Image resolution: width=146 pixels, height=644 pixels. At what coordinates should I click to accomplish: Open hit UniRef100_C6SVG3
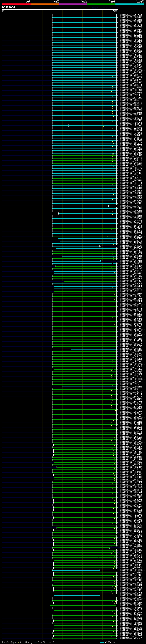[x=131, y=17]
